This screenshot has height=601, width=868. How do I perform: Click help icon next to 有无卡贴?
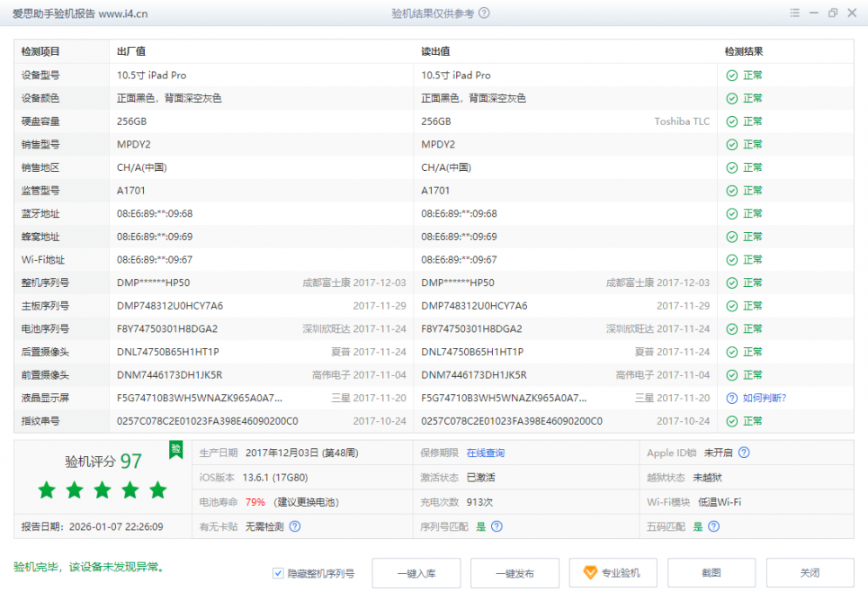[294, 526]
